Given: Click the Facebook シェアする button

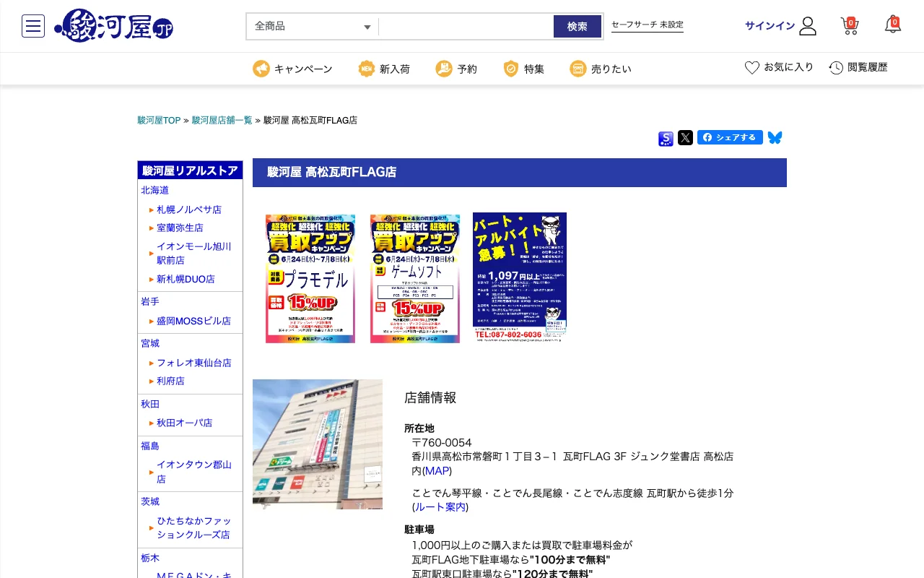Looking at the screenshot, I should tap(730, 137).
